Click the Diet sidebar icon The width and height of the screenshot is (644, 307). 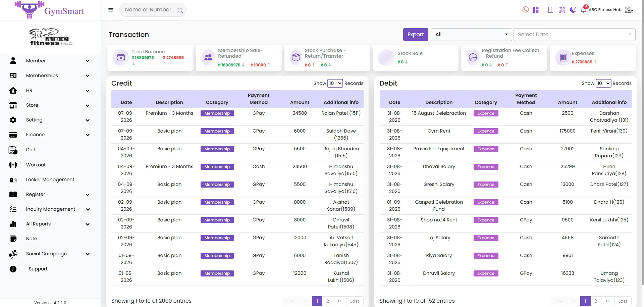[13, 150]
